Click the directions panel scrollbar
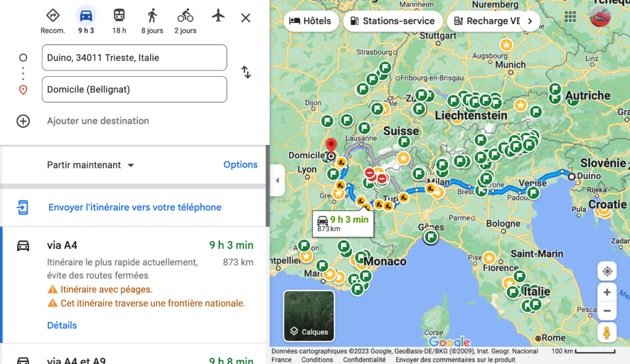630x364 pixels. 268,186
